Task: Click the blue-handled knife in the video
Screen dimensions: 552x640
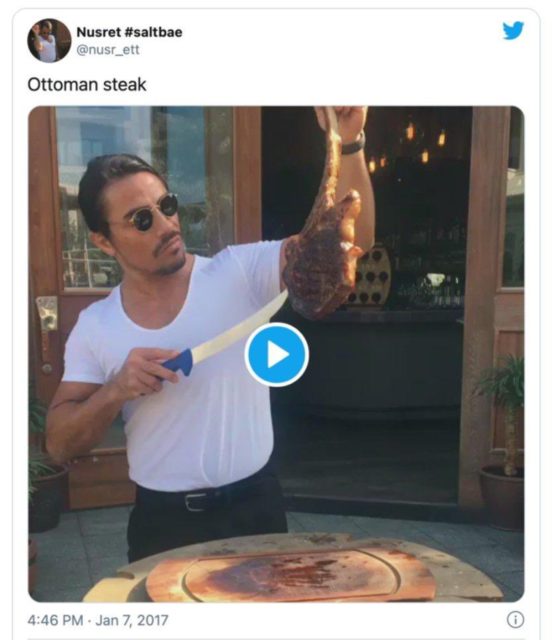Action: coord(225,335)
